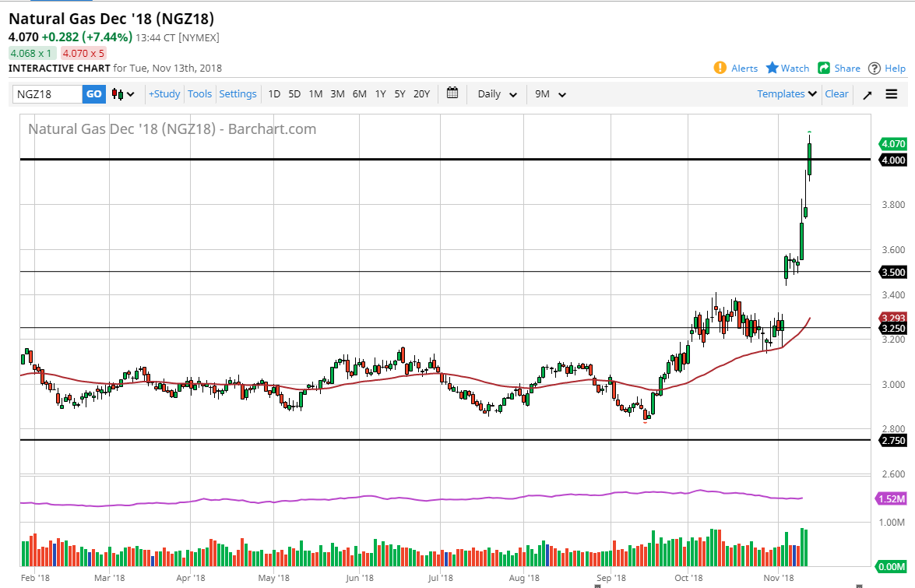
Task: Open the Tools menu
Action: pyautogui.click(x=199, y=94)
